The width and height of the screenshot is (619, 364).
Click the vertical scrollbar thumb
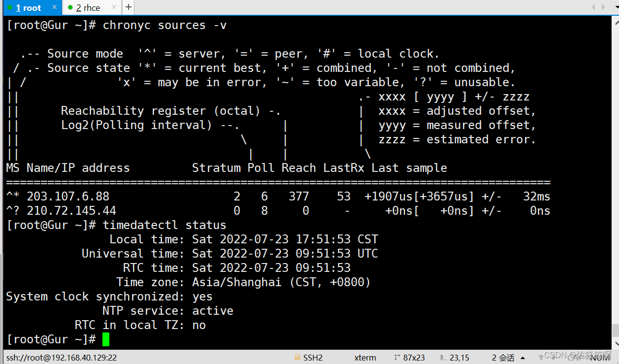point(615,330)
